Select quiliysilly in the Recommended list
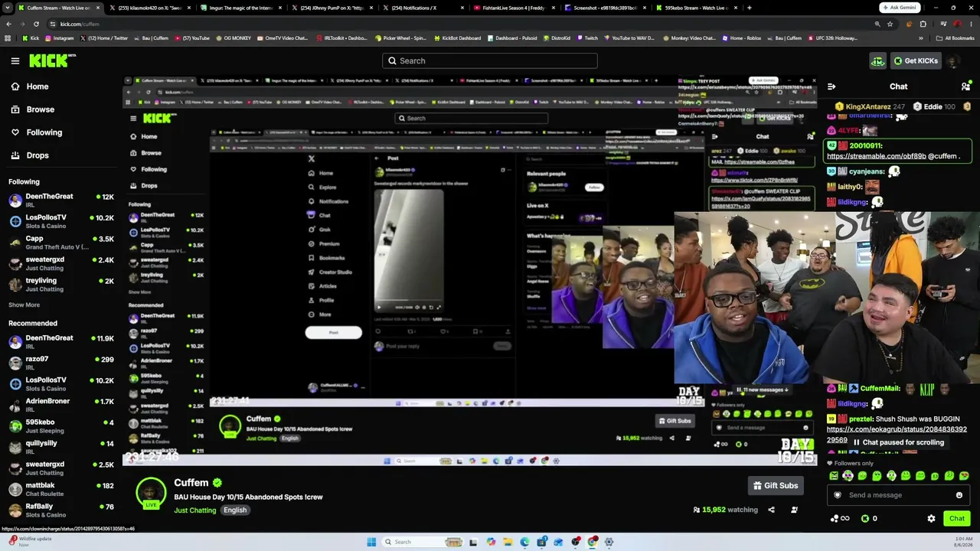Screen dimensions: 980x551 (x=61, y=447)
